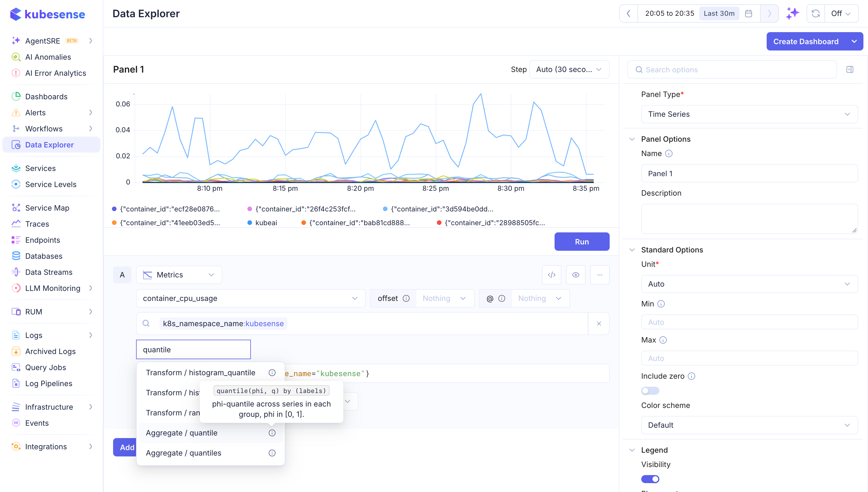Clear the namespace filter with X
Screen dimensions: 868x492
[x=598, y=323]
